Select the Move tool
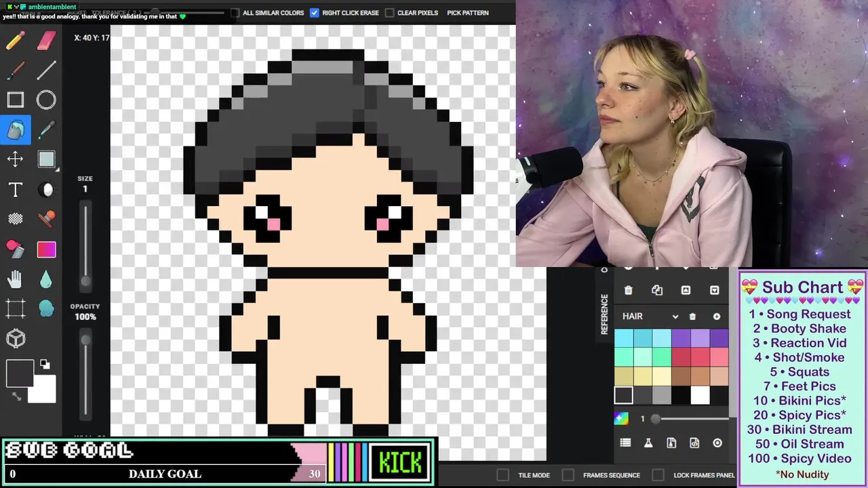This screenshot has width=868, height=488. (x=15, y=159)
